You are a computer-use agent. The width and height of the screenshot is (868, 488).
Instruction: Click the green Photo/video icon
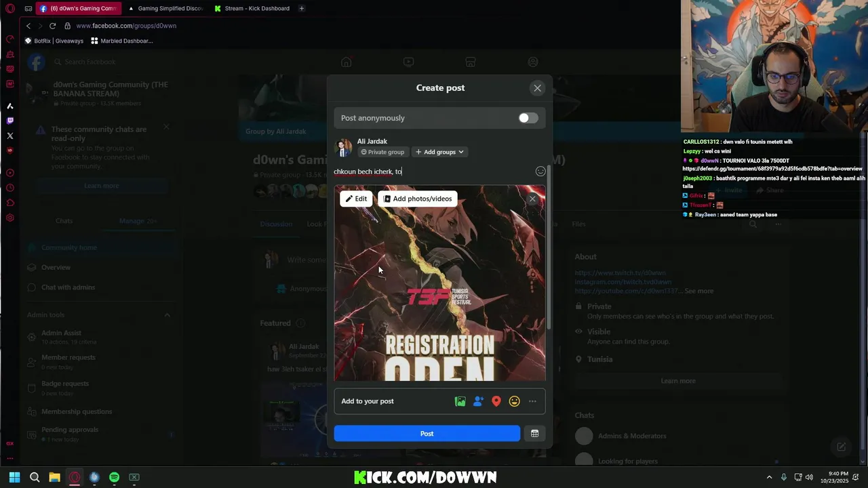(460, 401)
